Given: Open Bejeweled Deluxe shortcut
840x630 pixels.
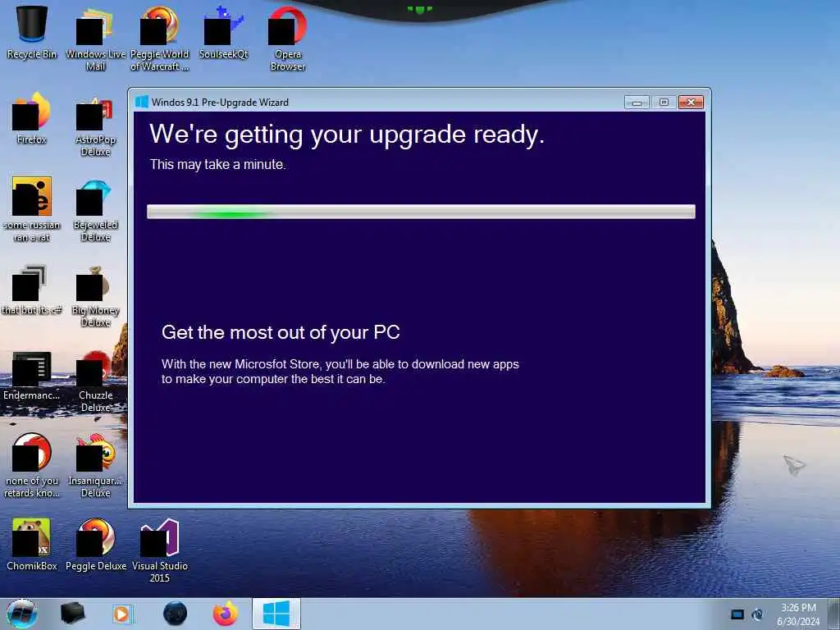Looking at the screenshot, I should (95, 211).
